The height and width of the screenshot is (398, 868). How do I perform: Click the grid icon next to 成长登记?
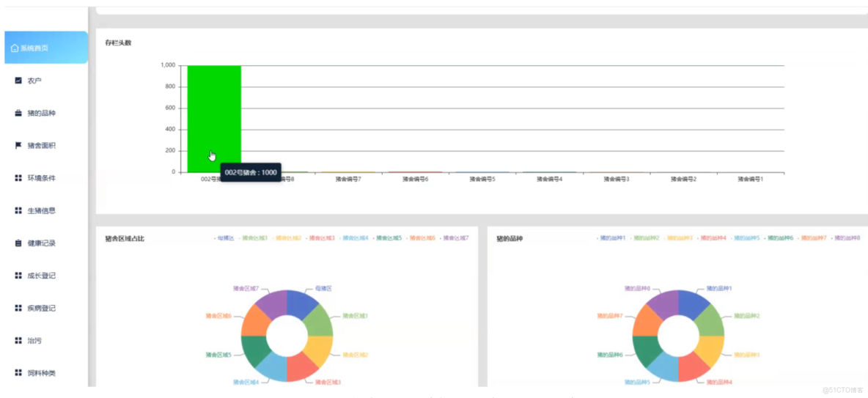coord(18,276)
